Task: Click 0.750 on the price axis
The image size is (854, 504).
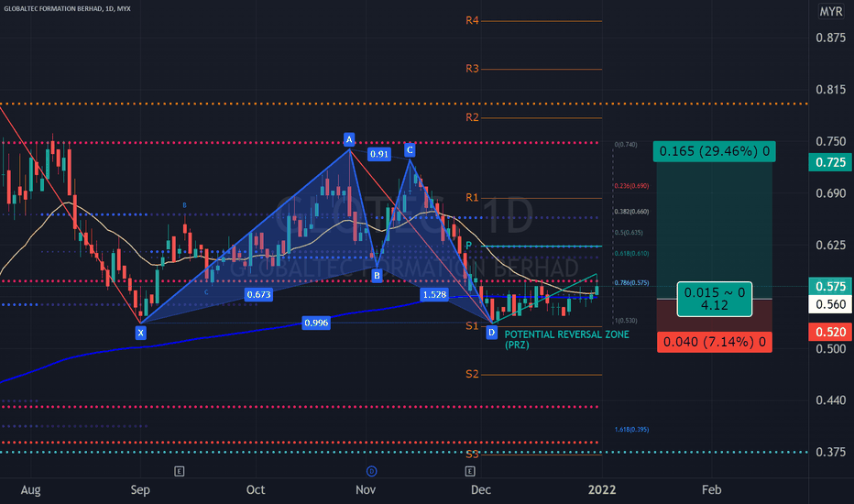Action: 830,142
